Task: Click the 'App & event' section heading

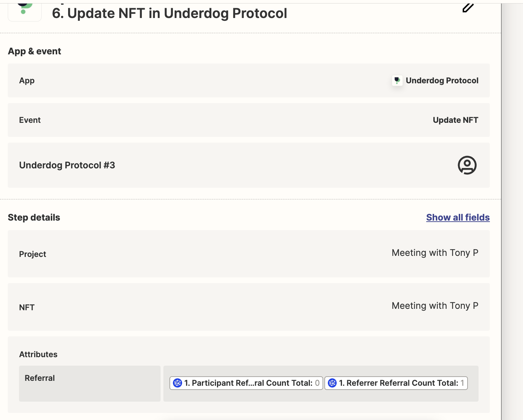Action: (x=35, y=51)
